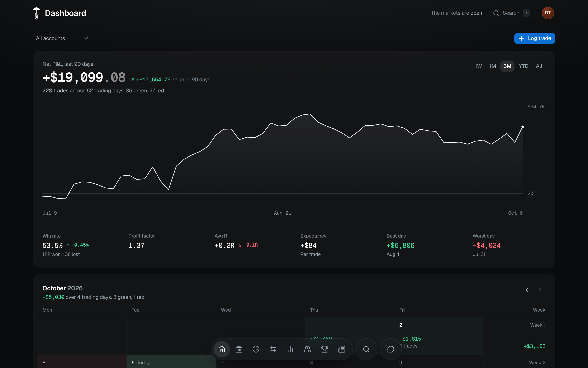Click the Log trade button
This screenshot has height=368, width=588.
click(535, 38)
